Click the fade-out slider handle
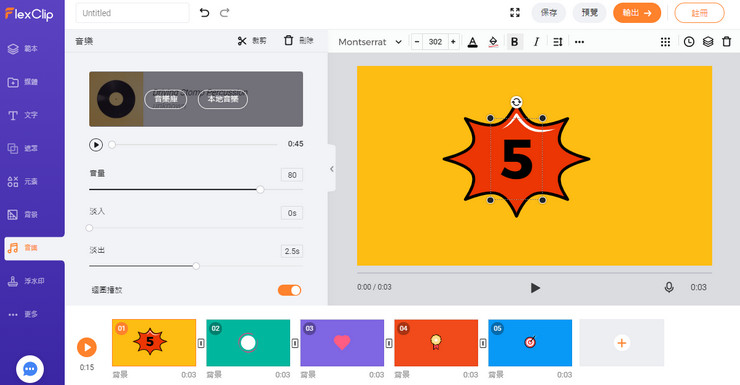Viewport: 740px width, 385px height. coord(196,266)
